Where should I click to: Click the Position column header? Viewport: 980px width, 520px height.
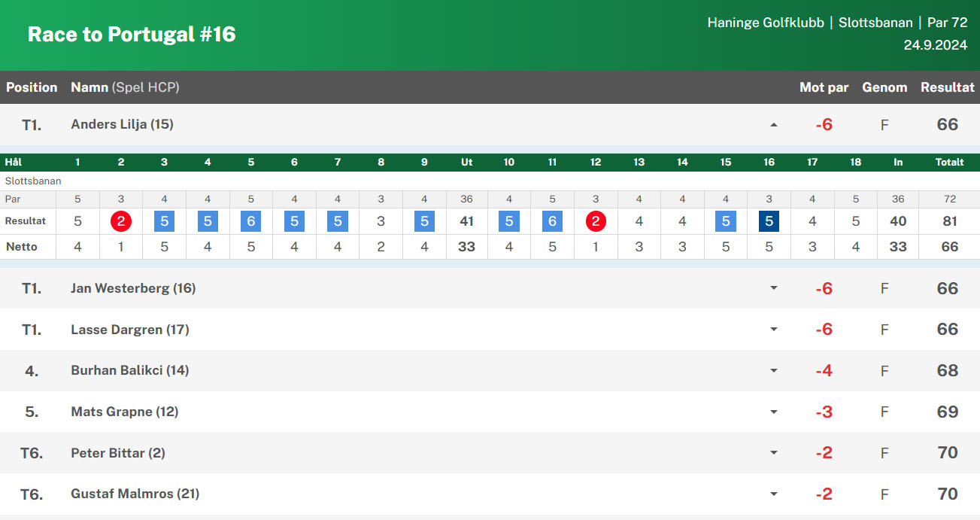(32, 87)
